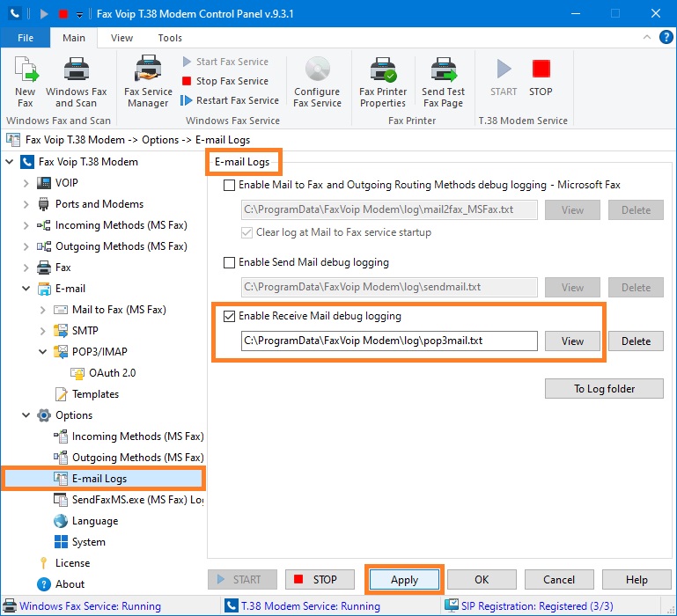The height and width of the screenshot is (616, 677).
Task: Click SIP Registration: Registered (3/3) status
Action: (537, 606)
